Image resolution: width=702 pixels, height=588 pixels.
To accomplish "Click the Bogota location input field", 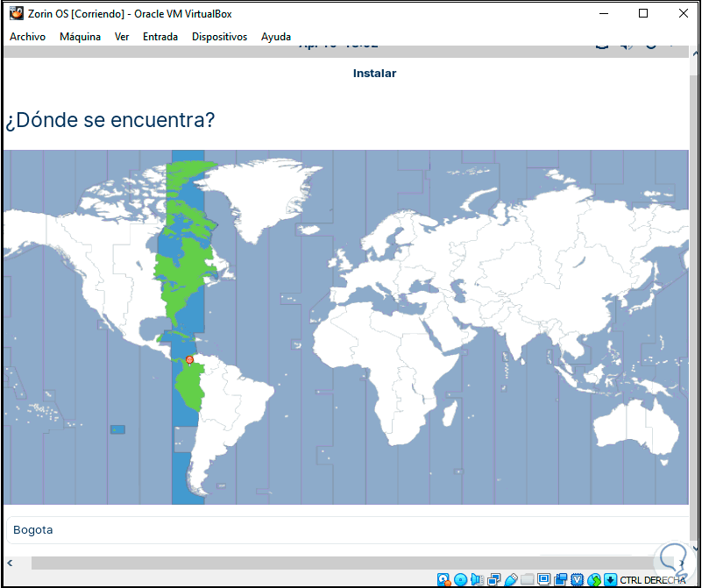I will [x=347, y=530].
